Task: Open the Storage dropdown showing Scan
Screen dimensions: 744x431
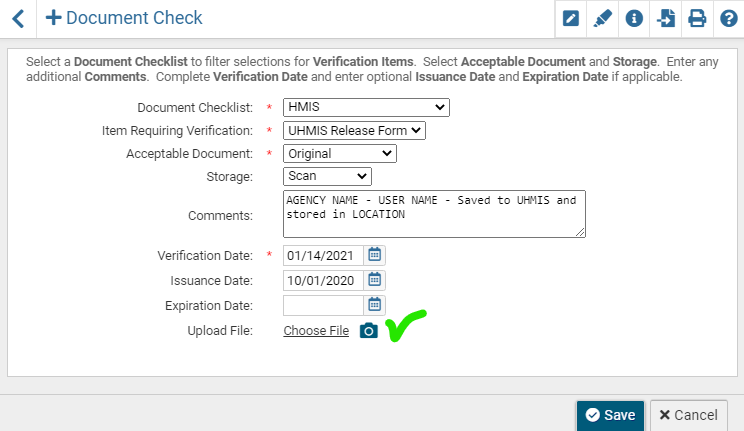Action: (327, 176)
